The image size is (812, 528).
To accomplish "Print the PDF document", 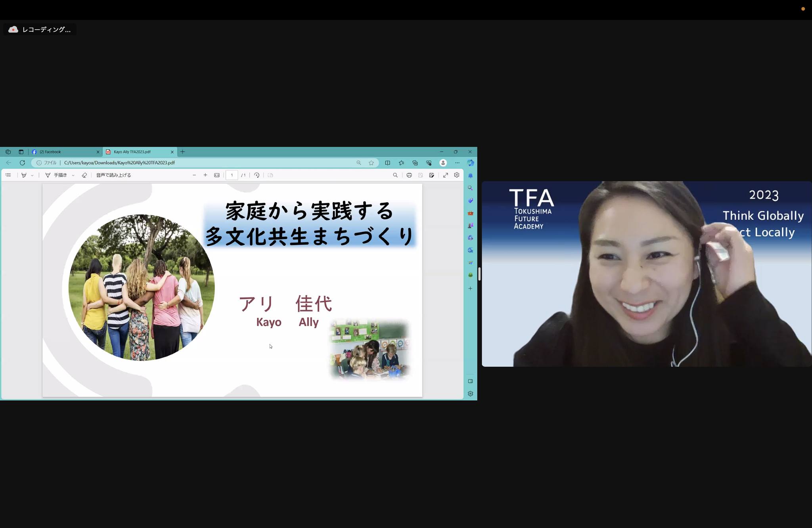I will (x=409, y=175).
